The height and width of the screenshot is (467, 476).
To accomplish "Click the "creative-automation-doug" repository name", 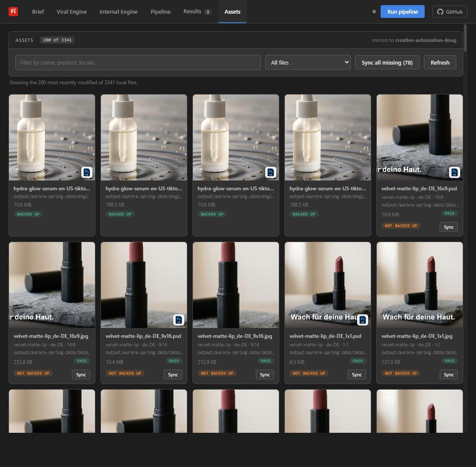I will click(x=426, y=40).
